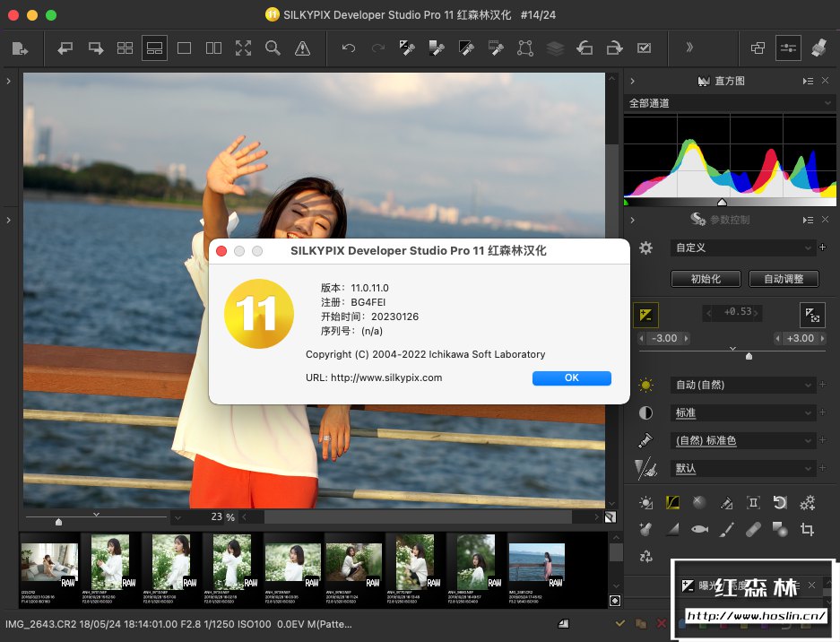Select the crop tool icon

pos(806,530)
